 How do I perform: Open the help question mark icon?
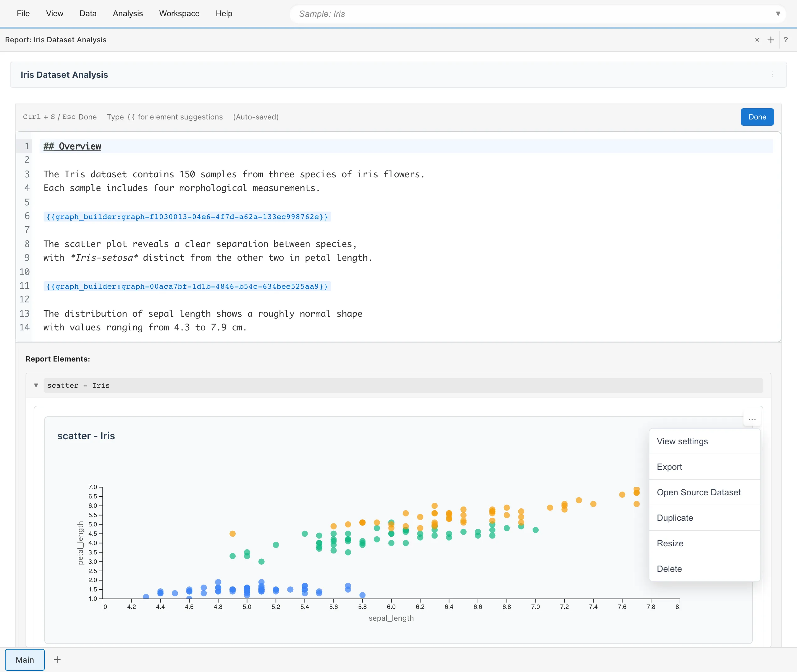pos(785,40)
